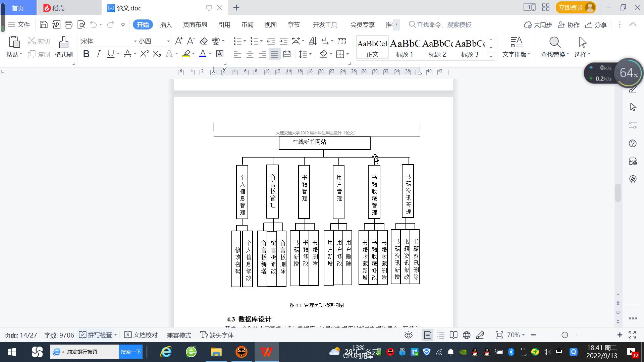644x362 pixels.
Task: Expand font color dropdown arrow
Action: [x=210, y=54]
